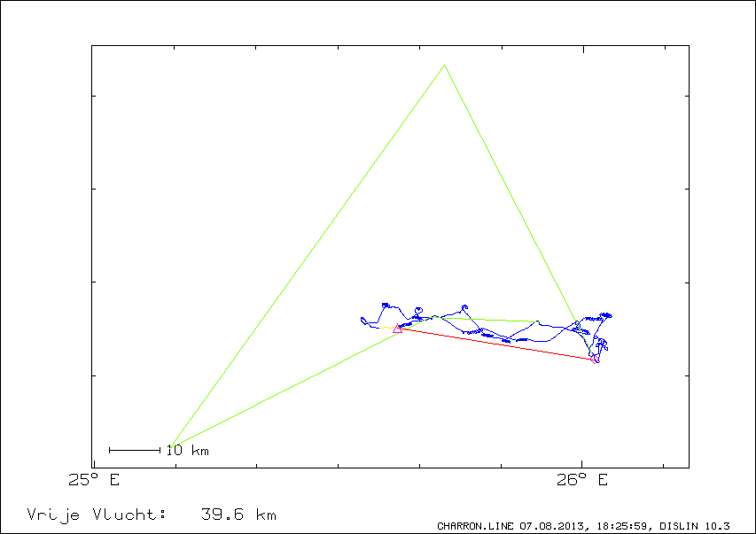This screenshot has height=534, width=756.
Task: Click the magenta marker at flight end
Action: pyautogui.click(x=594, y=359)
